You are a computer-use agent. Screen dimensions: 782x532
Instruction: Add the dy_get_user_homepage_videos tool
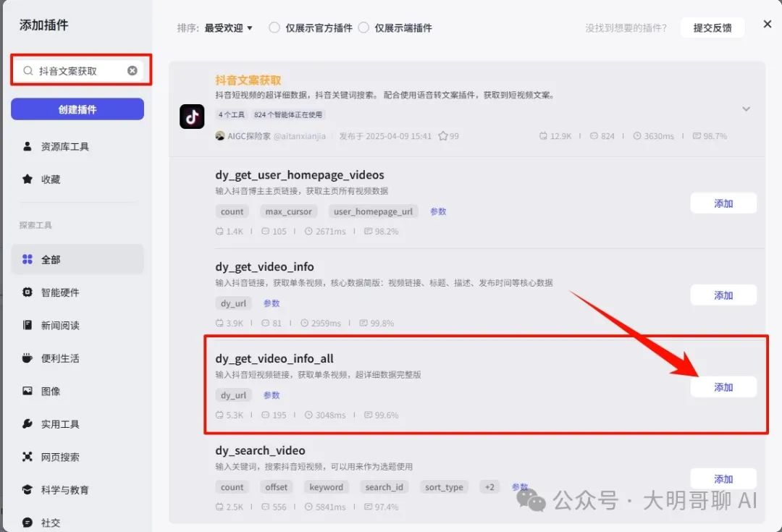[x=723, y=203]
